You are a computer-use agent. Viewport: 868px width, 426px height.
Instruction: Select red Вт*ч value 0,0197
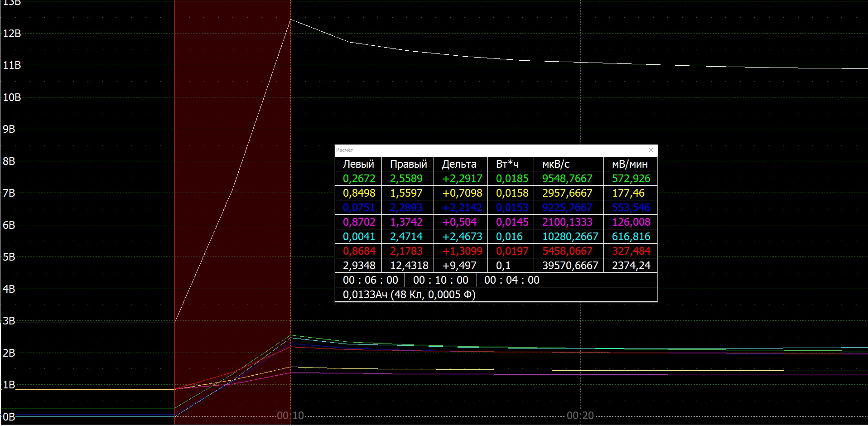512,251
